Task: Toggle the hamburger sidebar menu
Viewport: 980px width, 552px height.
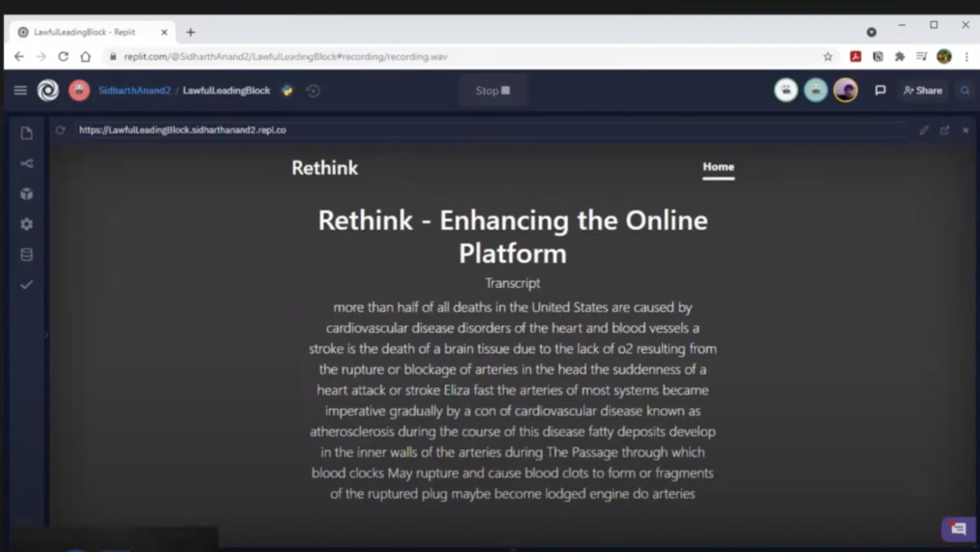Action: 20,90
